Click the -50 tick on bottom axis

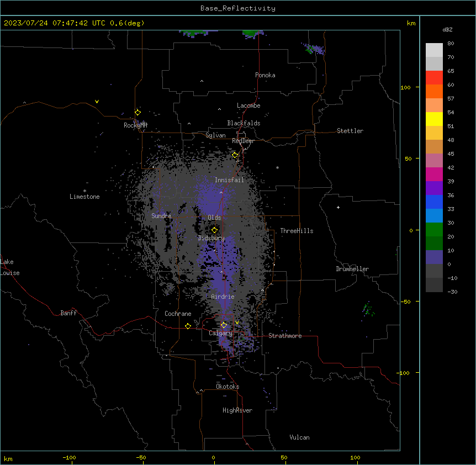coord(141,457)
